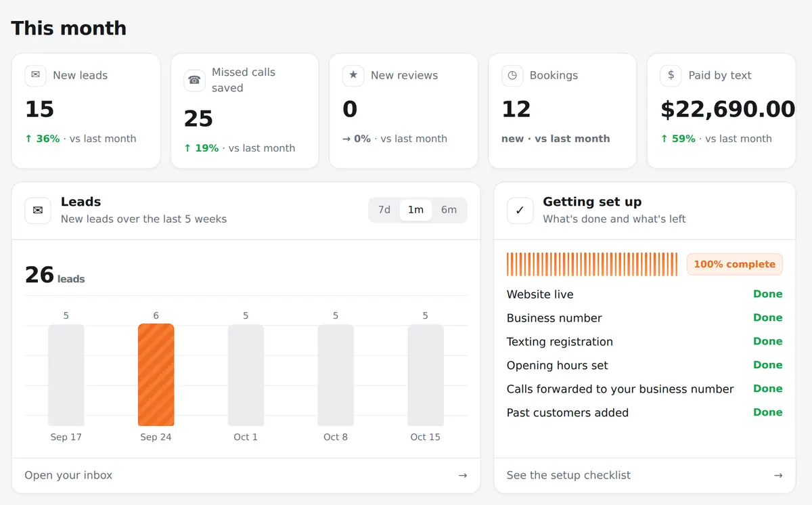Open your inbox link
The width and height of the screenshot is (812, 505).
[246, 475]
